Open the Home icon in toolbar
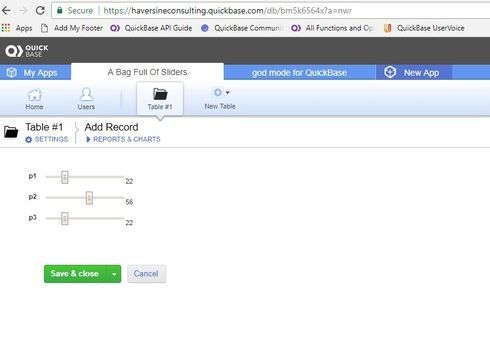 point(34,95)
